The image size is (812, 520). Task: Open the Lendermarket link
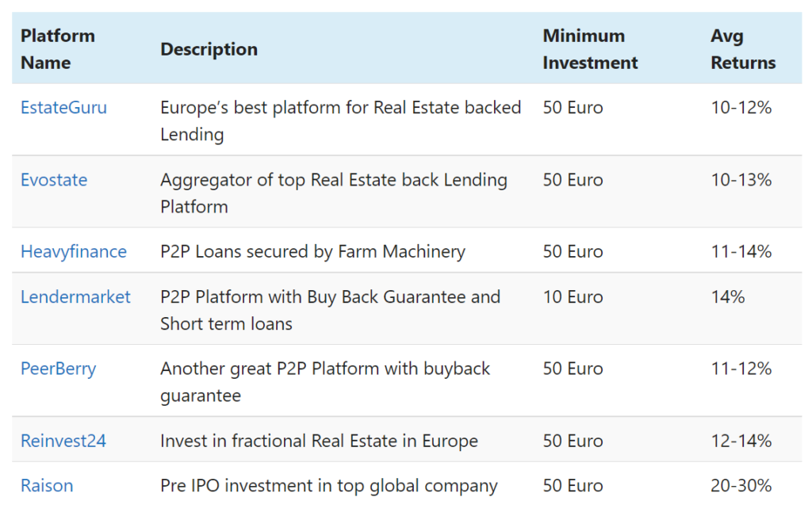pyautogui.click(x=75, y=297)
